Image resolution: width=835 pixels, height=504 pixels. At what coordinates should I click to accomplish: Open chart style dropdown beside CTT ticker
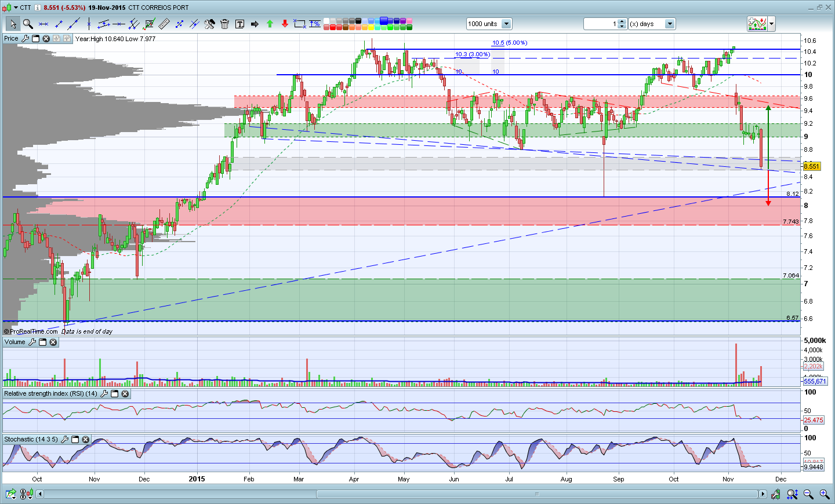point(14,8)
